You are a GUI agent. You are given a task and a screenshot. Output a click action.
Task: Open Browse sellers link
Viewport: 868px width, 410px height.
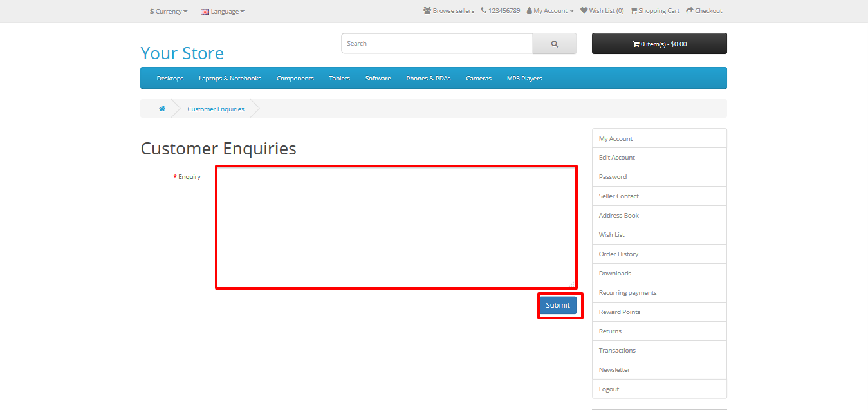[x=449, y=11]
